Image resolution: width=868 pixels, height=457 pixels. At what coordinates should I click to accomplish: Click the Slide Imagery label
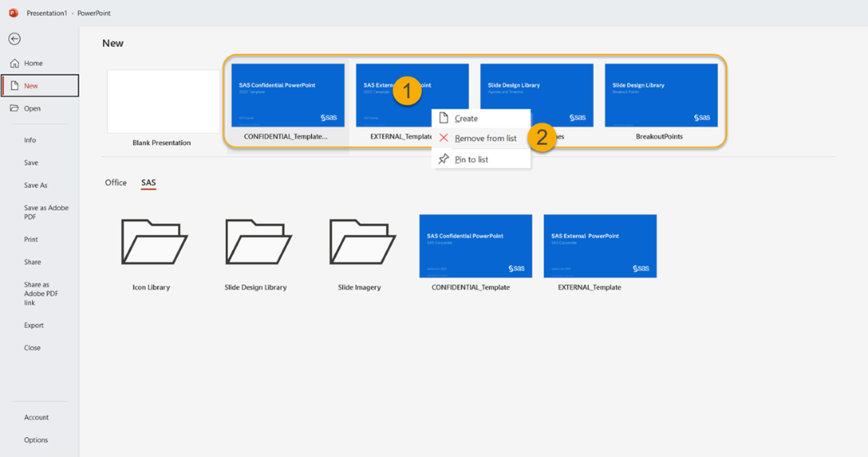(x=359, y=287)
